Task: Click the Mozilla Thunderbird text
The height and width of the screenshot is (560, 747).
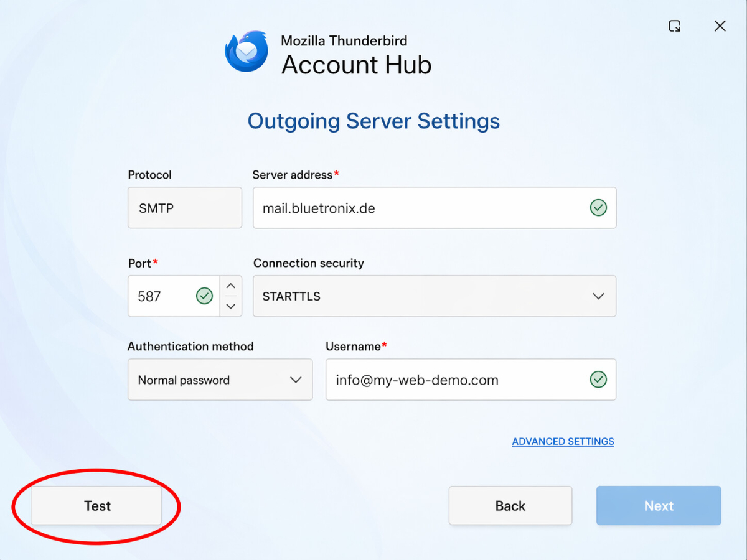Action: coord(344,41)
